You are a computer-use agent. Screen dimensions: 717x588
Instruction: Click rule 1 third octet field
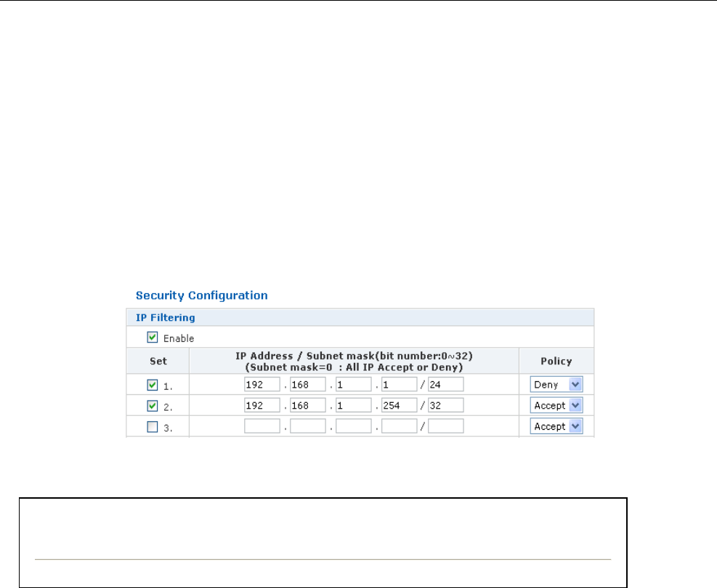(x=354, y=384)
